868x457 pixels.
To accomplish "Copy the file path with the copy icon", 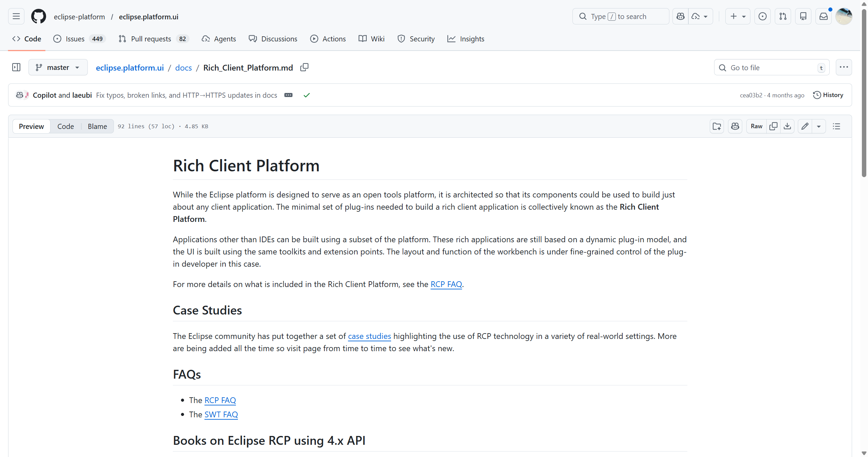I will (304, 68).
